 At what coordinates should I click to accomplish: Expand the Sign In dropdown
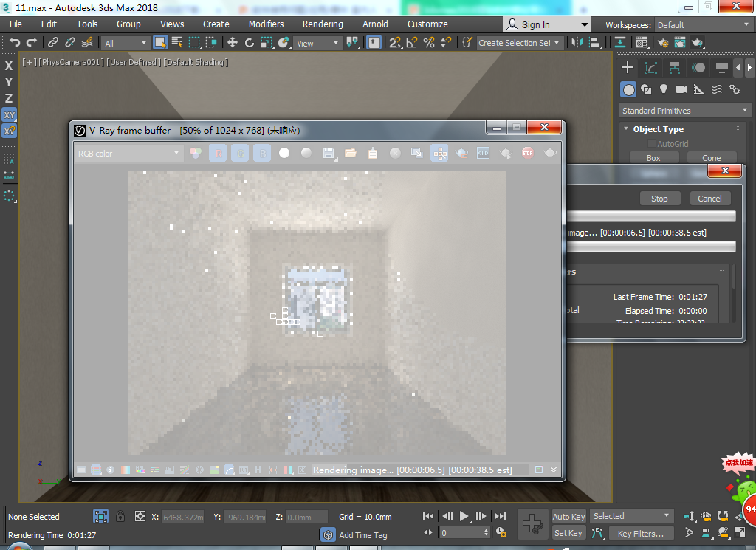(x=585, y=24)
